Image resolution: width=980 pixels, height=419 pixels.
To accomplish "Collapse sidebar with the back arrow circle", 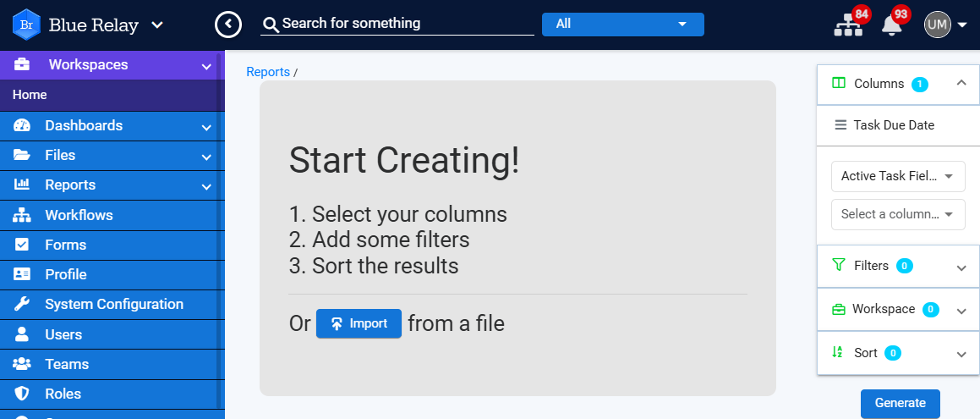I will tap(228, 25).
